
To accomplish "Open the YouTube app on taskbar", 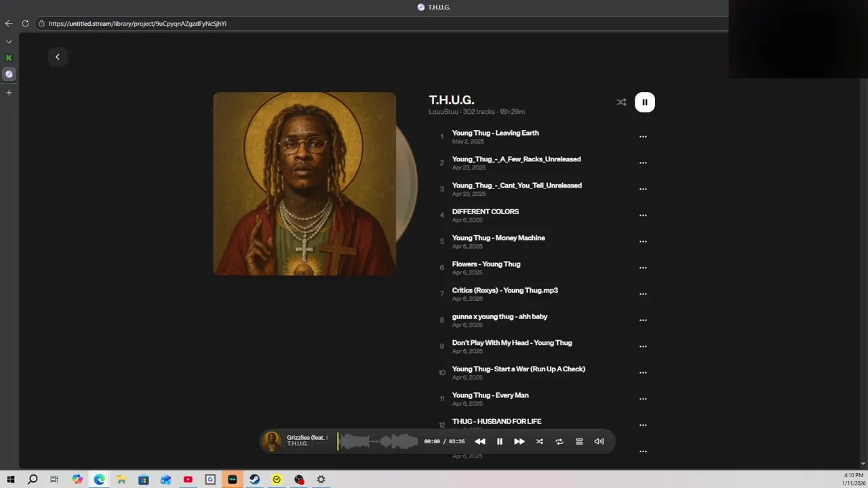I will (x=188, y=479).
